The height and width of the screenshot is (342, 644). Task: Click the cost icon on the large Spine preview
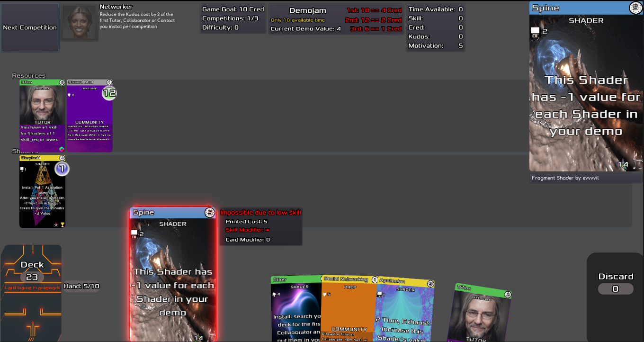coord(635,8)
